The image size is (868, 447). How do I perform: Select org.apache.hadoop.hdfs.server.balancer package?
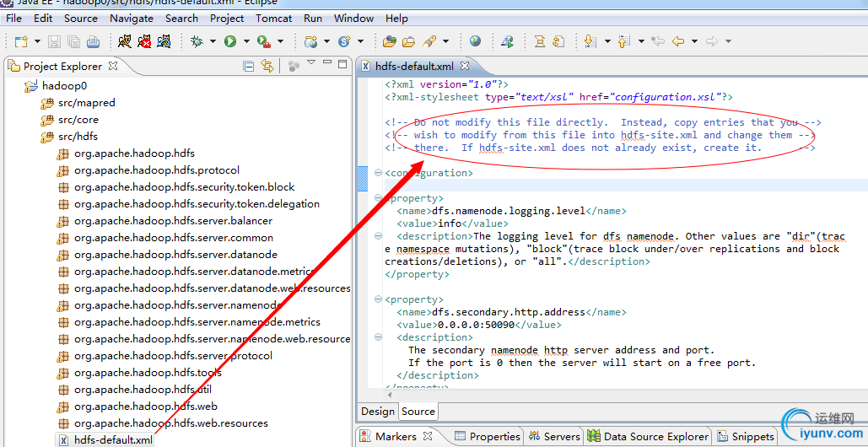(173, 221)
